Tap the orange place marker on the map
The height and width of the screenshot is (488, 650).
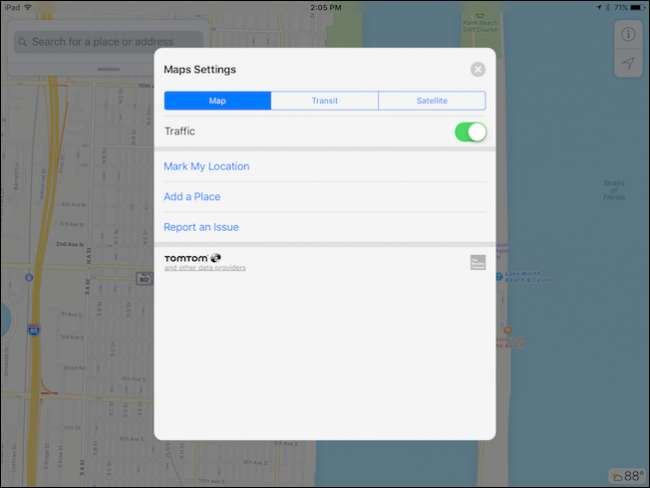(507, 330)
